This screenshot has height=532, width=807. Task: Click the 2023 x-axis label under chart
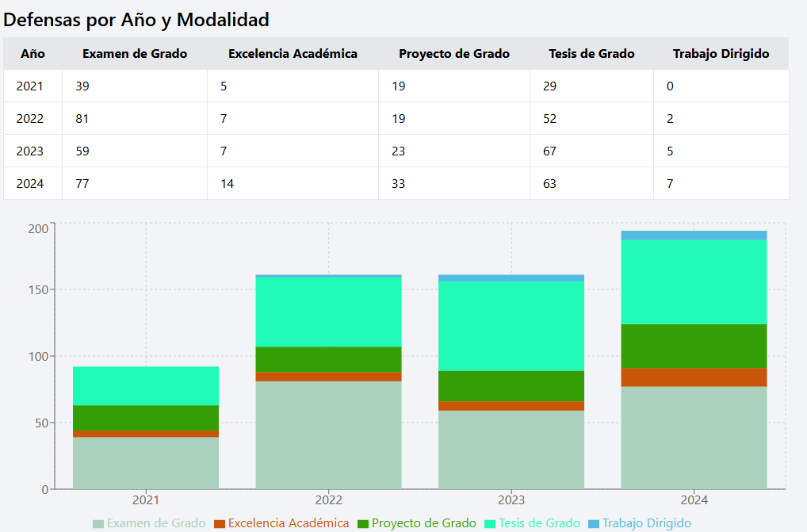511,499
